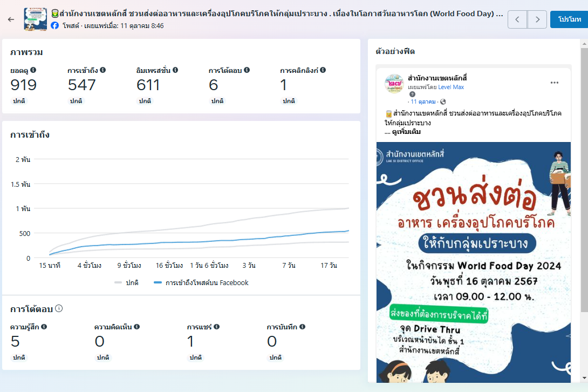Toggle ปกติ series in chart legend

[x=126, y=282]
